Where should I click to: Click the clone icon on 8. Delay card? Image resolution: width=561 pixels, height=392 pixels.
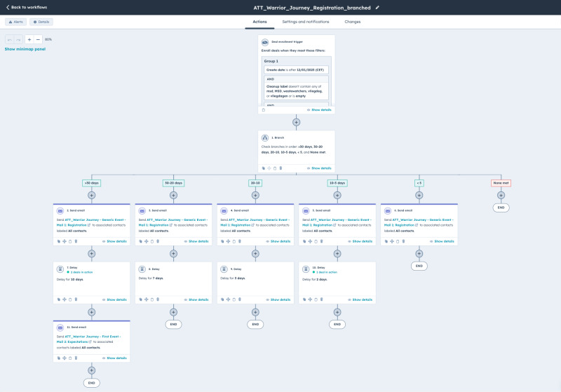152,299
